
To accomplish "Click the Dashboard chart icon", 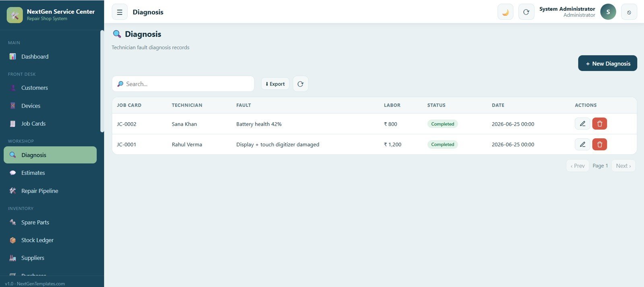I will tap(13, 57).
